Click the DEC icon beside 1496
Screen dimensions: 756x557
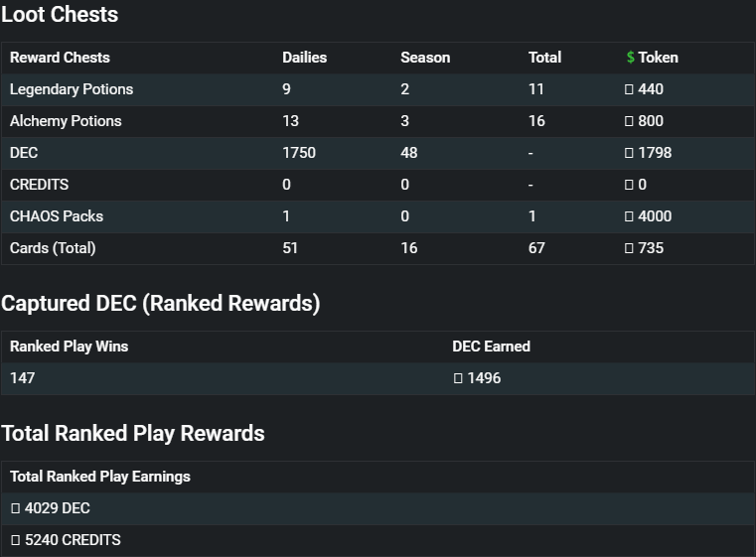(x=458, y=378)
